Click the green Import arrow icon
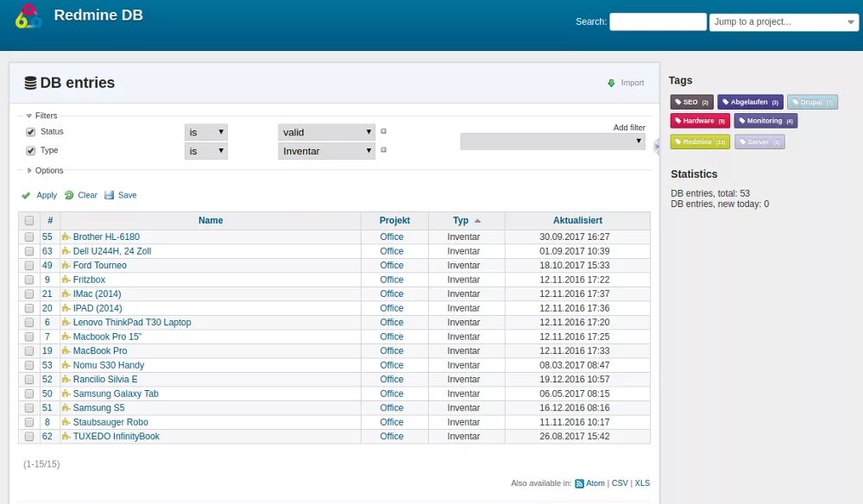The height and width of the screenshot is (504, 863). [x=611, y=83]
